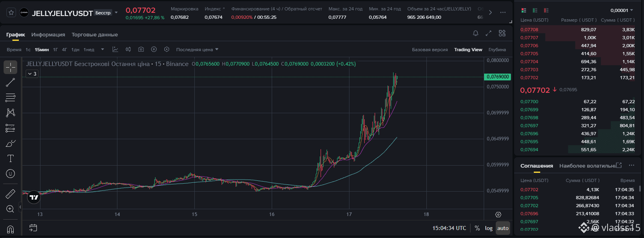Click the last price 0,07702 in order book
The image size is (644, 238).
coord(535,90)
